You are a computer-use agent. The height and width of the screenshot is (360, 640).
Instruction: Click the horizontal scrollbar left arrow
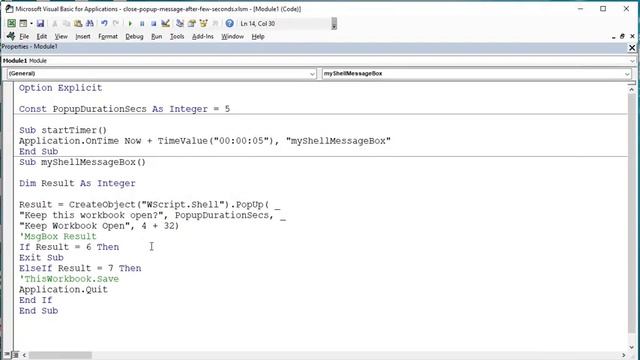pyautogui.click(x=24, y=355)
